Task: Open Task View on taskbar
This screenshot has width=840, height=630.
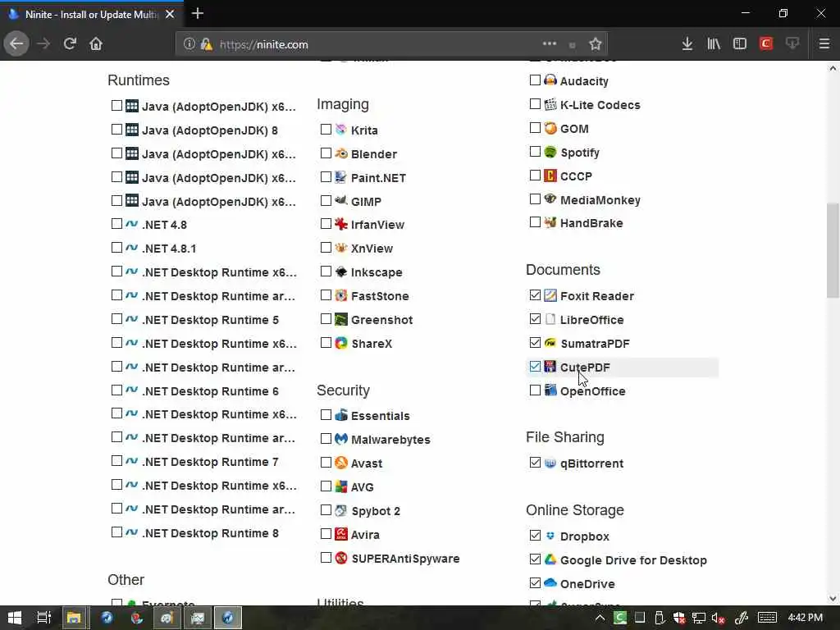Action: 44,618
